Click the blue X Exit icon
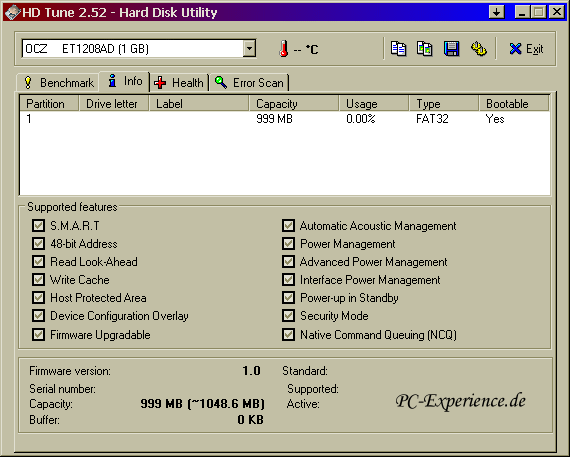The height and width of the screenshot is (457, 570). (515, 49)
